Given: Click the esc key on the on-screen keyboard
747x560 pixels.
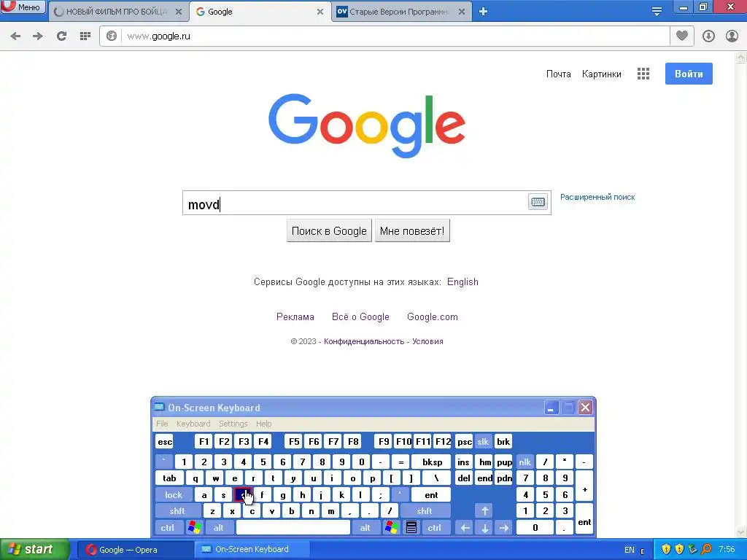Looking at the screenshot, I should [165, 442].
